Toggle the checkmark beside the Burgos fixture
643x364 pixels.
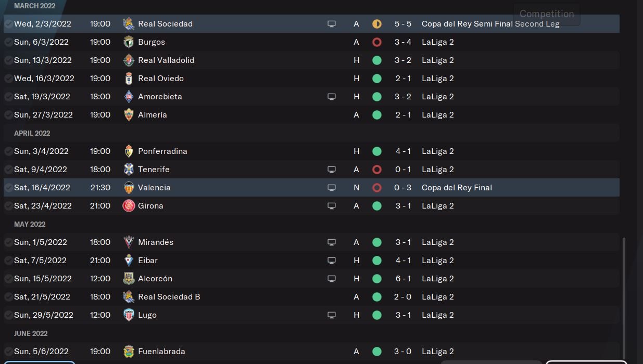pyautogui.click(x=8, y=42)
